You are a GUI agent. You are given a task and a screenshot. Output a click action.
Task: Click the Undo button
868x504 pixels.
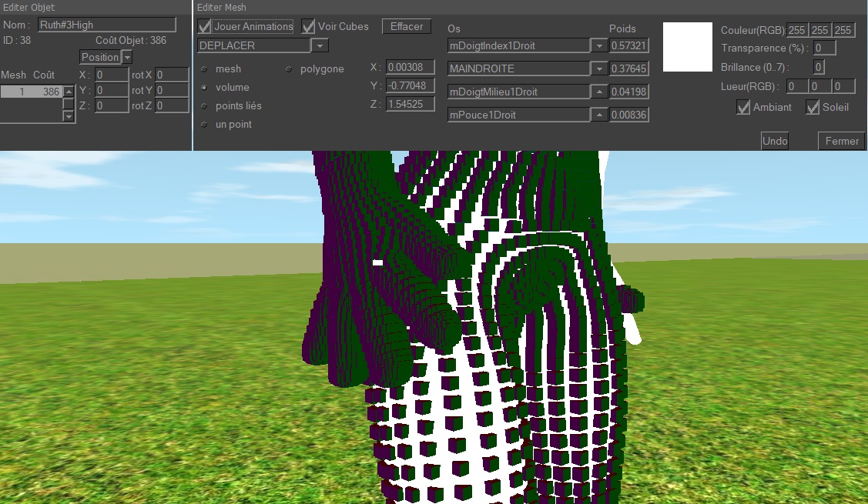774,141
